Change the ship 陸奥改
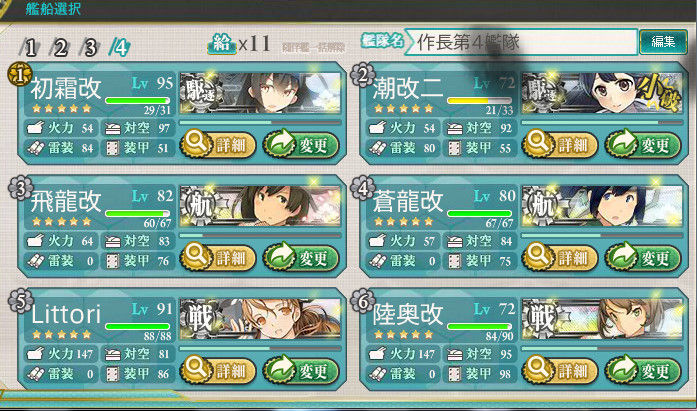Screen dimensions: 697x411 point(643,370)
